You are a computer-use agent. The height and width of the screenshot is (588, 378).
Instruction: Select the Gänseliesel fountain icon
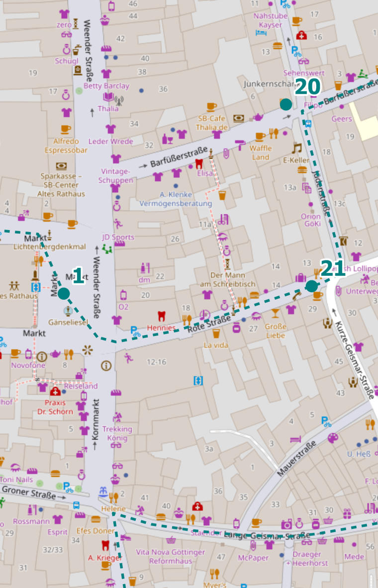[68, 311]
